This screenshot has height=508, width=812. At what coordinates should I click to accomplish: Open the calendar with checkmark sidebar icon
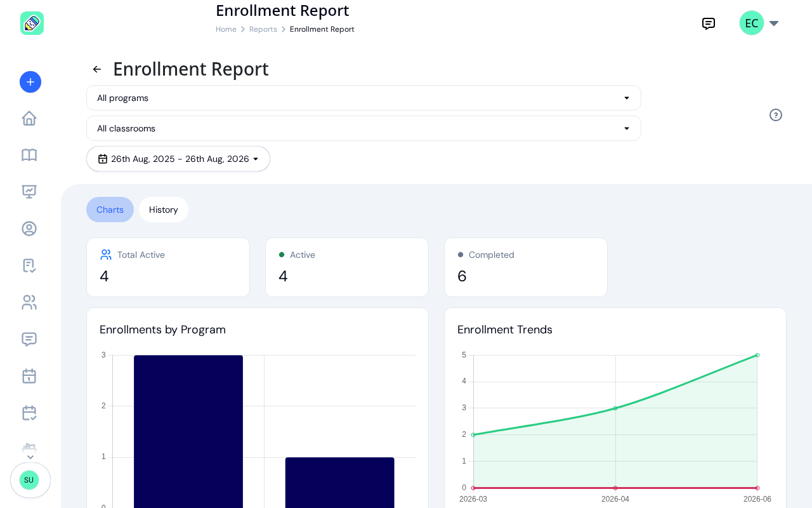(x=29, y=413)
